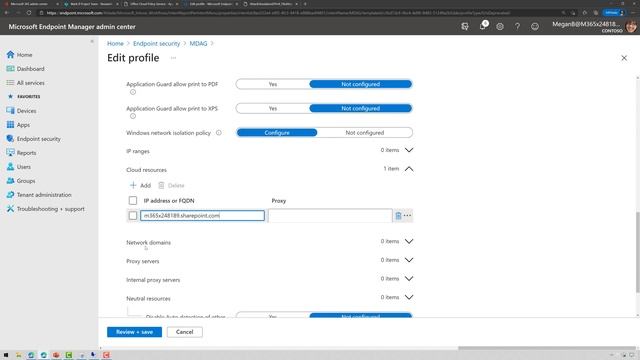
Task: Click the IP address or FQDN input field
Action: [x=202, y=216]
